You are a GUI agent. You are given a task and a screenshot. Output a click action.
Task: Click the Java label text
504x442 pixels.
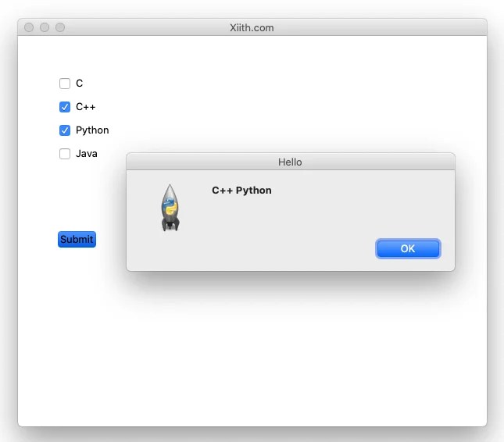point(87,154)
